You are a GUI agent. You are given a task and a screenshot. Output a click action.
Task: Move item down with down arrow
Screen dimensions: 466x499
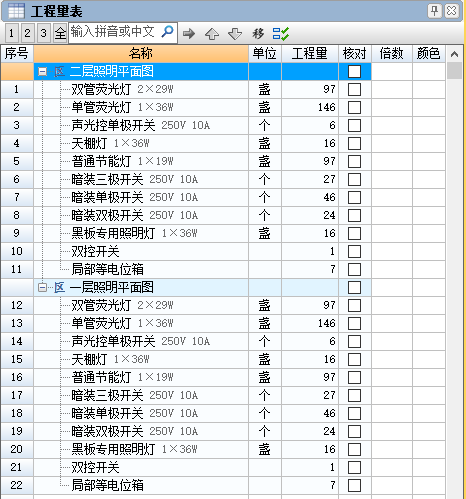[235, 34]
